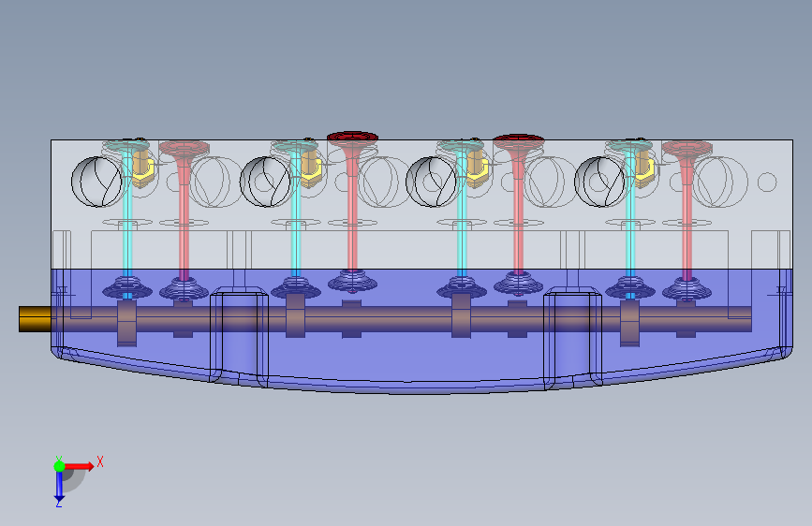This screenshot has height=526, width=812.
Task: Select the rightmost shaded spherical port
Action: (600, 182)
